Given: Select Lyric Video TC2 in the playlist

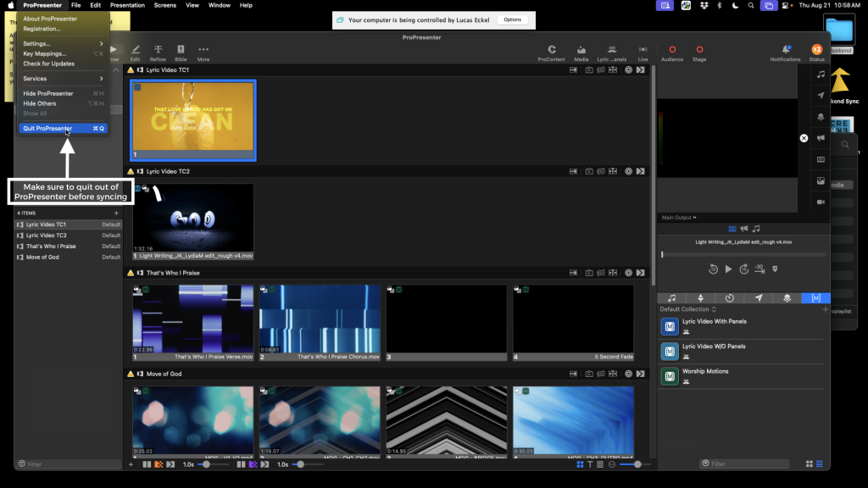Looking at the screenshot, I should pyautogui.click(x=68, y=236).
